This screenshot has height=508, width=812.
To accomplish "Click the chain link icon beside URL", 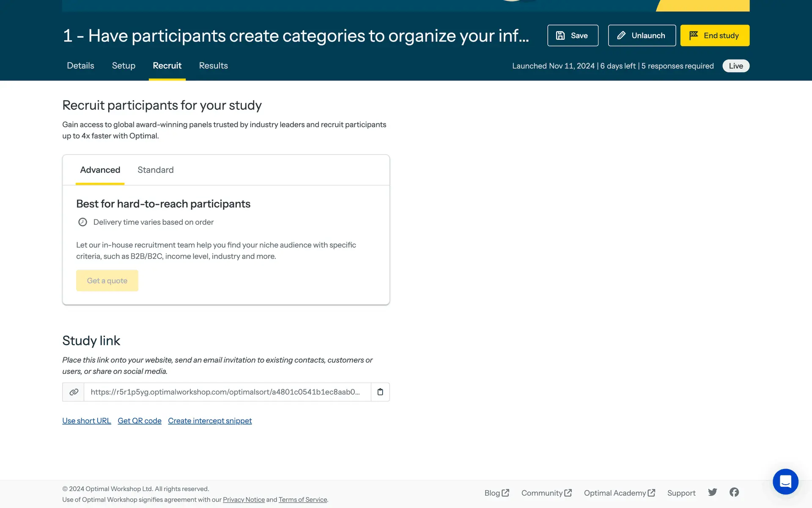I will tap(74, 392).
